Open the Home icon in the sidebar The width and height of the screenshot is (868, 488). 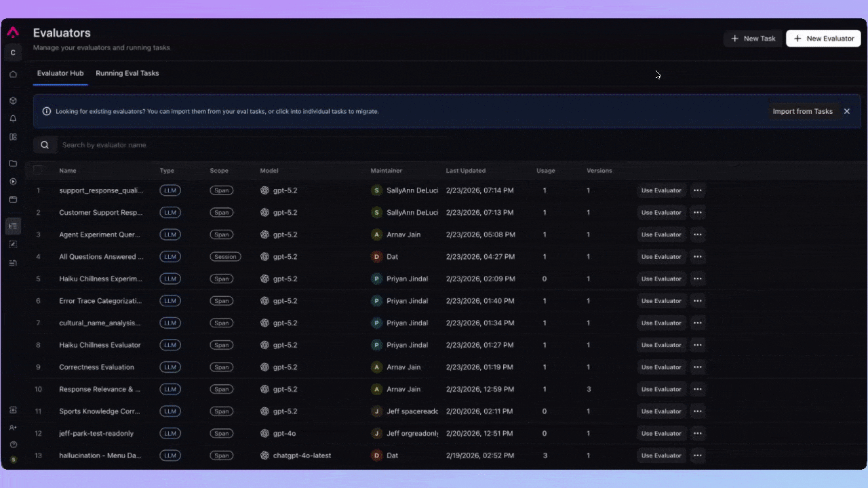(x=13, y=74)
